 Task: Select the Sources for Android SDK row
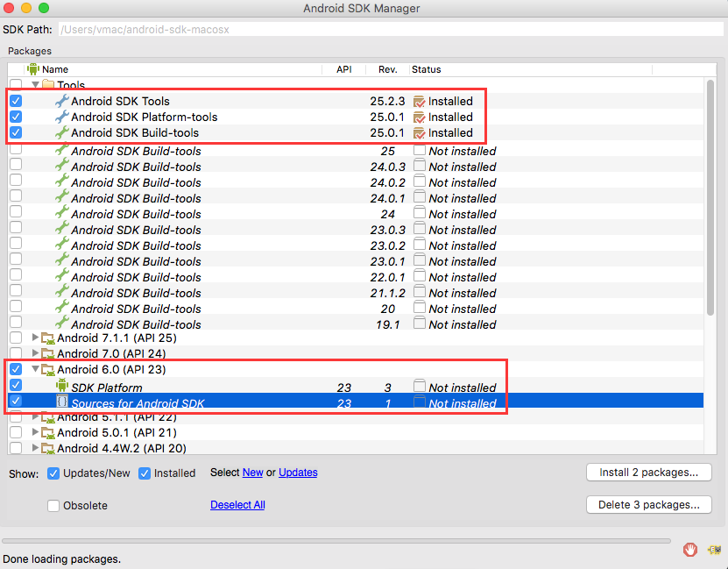point(356,402)
